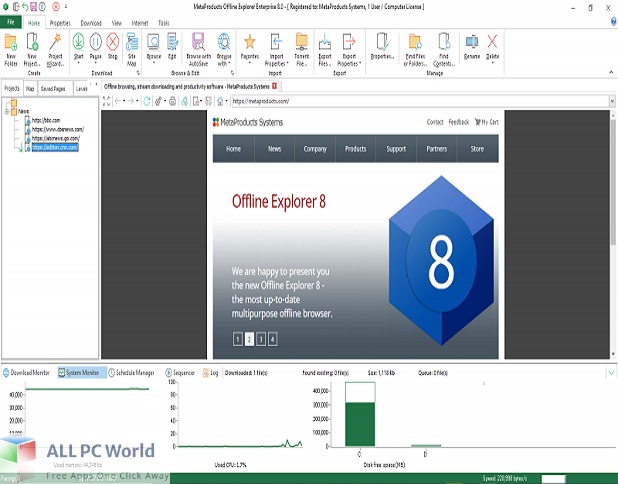Viewport: 618px width, 484px height.
Task: Click the Feedback link on the webpage
Action: 459,122
